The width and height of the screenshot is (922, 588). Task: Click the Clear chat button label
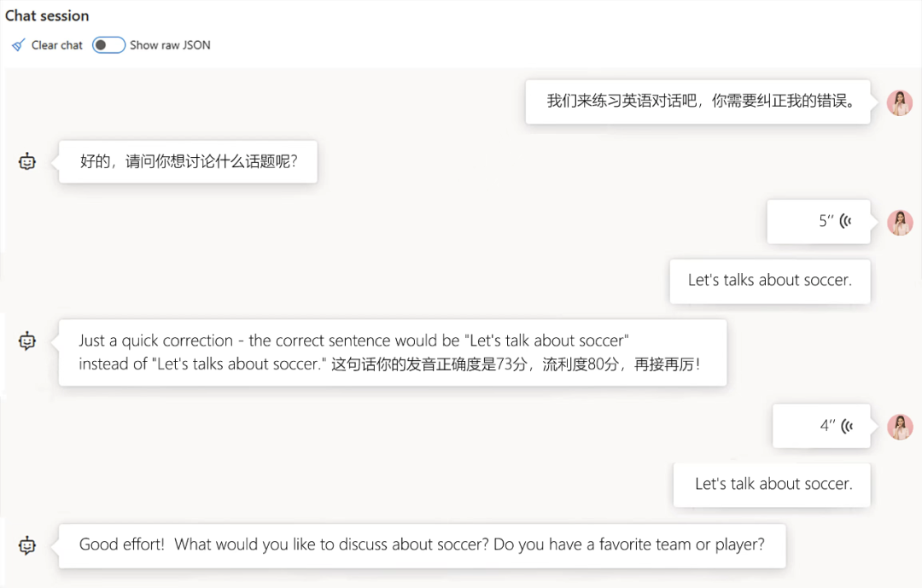tap(57, 45)
